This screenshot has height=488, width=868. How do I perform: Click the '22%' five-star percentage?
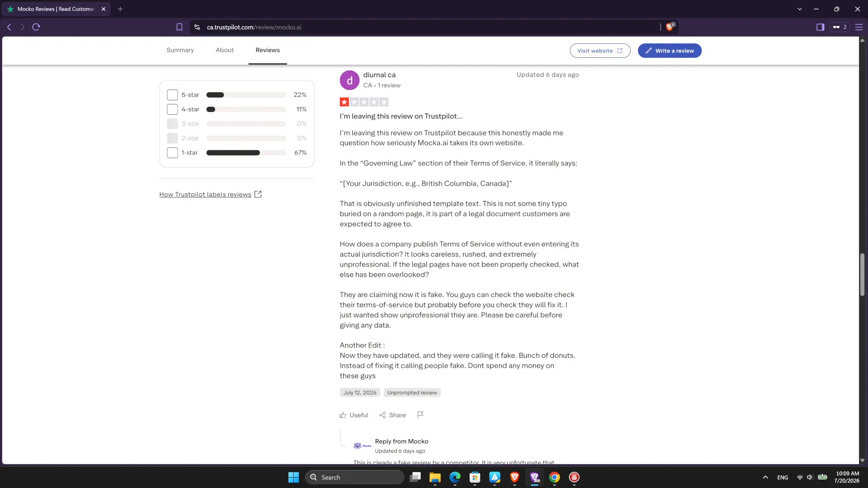pos(300,95)
